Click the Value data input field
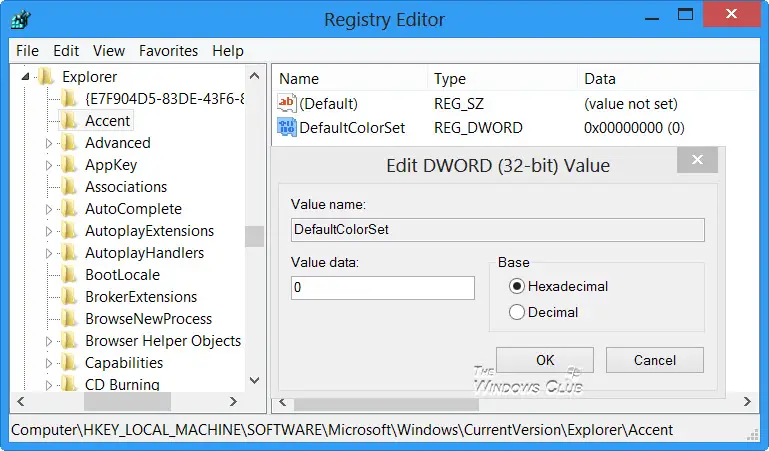Image resolution: width=769 pixels, height=451 pixels. click(383, 288)
